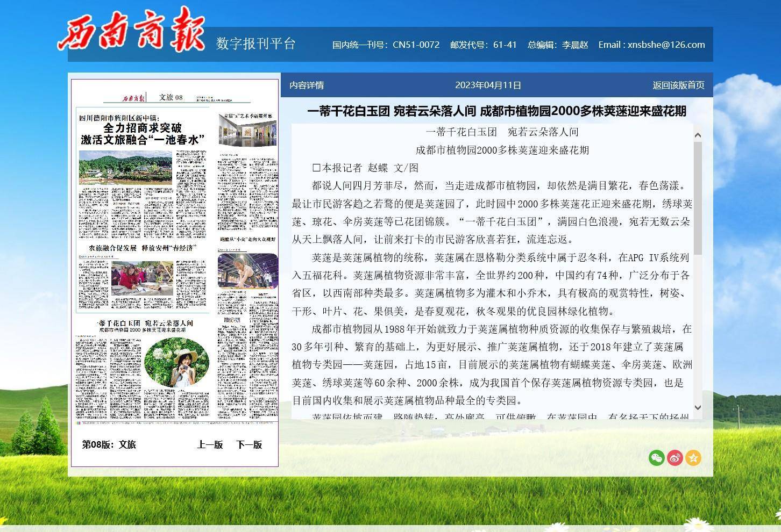Share article to Weibo icon
The width and height of the screenshot is (781, 532).
tap(674, 458)
